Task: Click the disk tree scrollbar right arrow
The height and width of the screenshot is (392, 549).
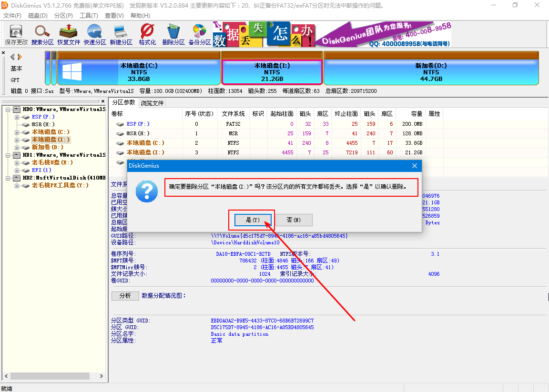Action: click(x=102, y=376)
